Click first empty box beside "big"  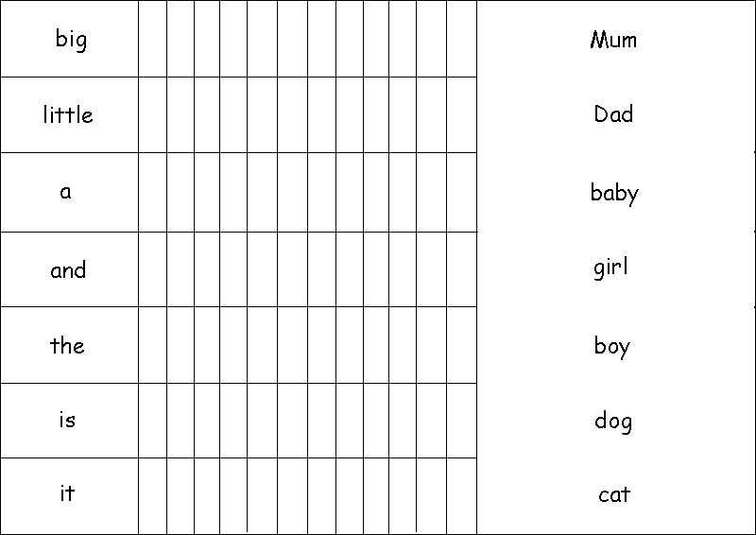pos(153,39)
